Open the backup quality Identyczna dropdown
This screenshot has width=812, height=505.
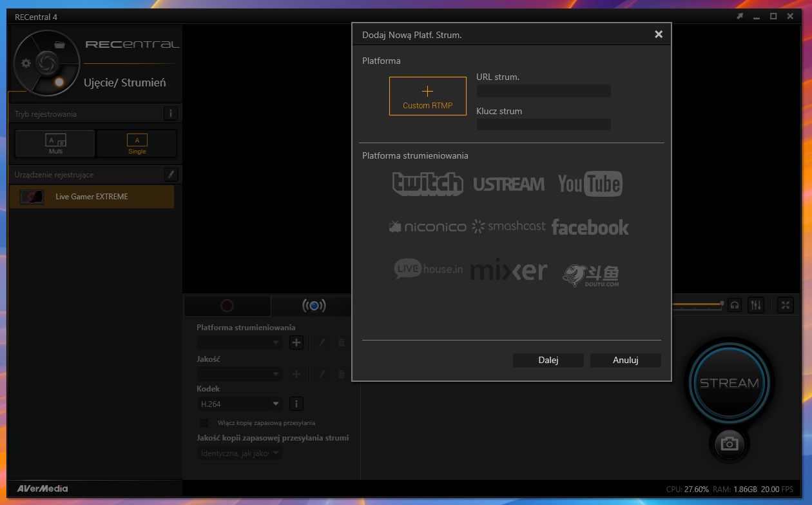[240, 453]
